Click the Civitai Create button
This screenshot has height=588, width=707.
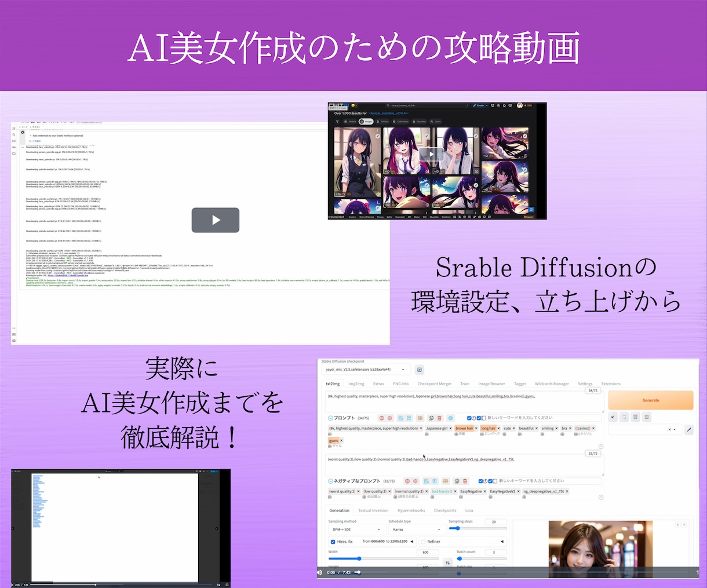(480, 105)
